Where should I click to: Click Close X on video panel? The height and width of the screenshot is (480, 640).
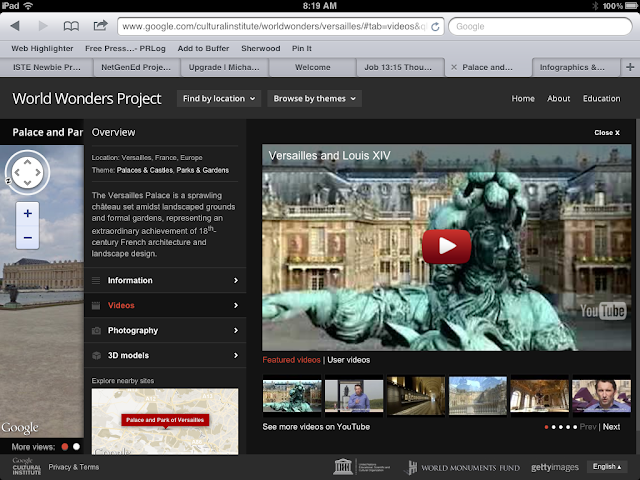(607, 133)
